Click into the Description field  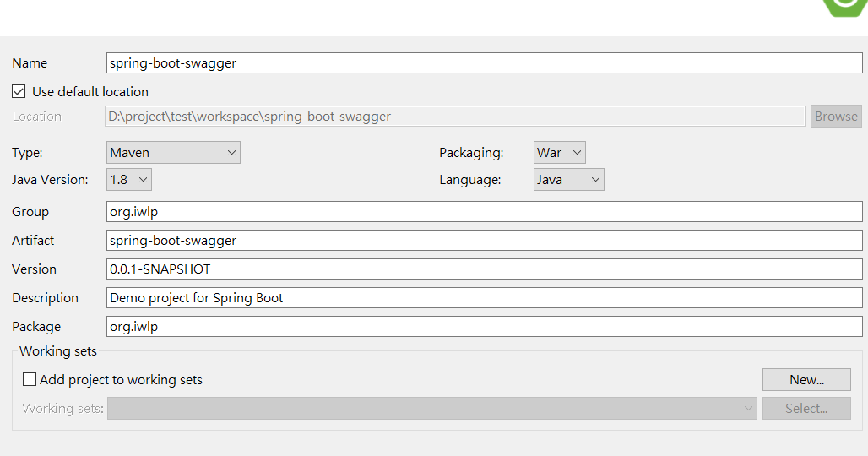[x=485, y=298]
